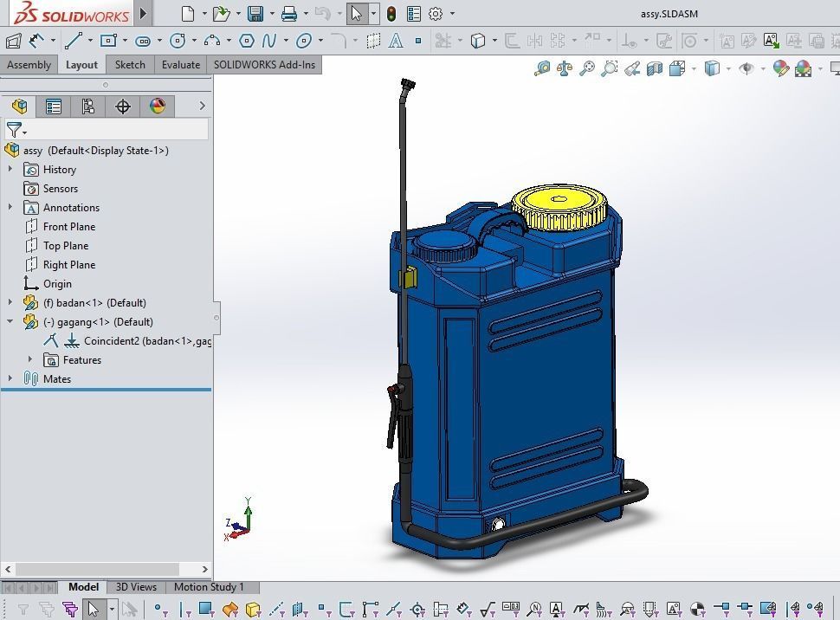
Task: Toggle Filter Faces selection filter
Action: point(206,608)
